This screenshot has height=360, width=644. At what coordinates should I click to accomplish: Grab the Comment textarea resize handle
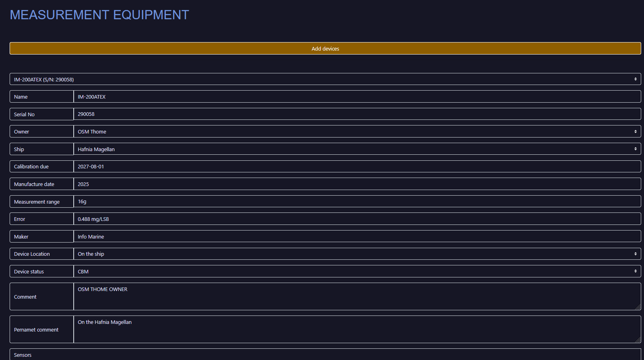coord(638,307)
